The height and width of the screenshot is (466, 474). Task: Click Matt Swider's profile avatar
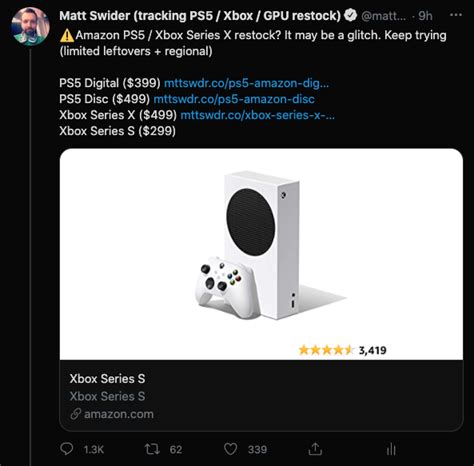click(x=30, y=27)
